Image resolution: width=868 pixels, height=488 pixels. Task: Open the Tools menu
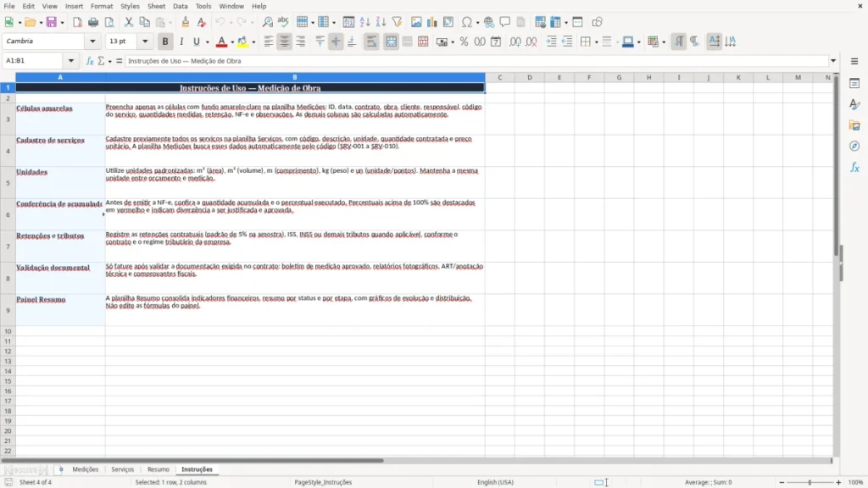tap(203, 6)
